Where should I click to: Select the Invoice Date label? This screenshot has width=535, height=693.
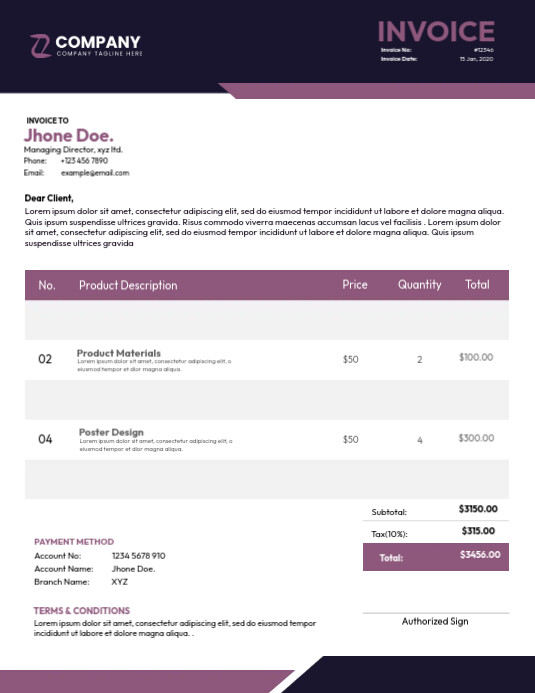[x=399, y=59]
